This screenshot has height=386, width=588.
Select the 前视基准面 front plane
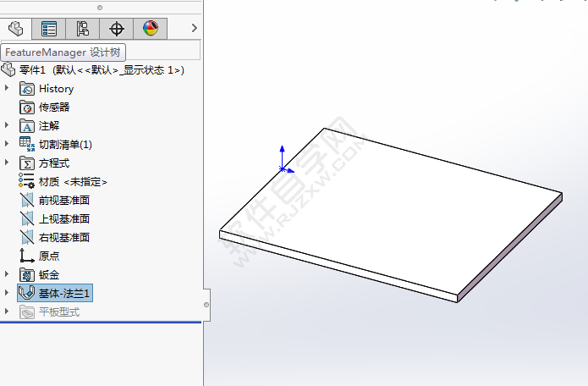coord(63,200)
